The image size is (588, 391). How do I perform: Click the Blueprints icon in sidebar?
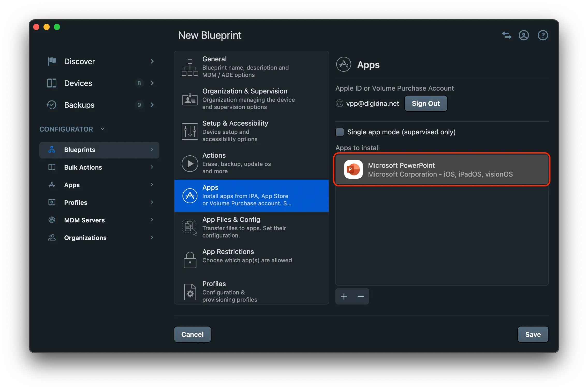click(52, 150)
